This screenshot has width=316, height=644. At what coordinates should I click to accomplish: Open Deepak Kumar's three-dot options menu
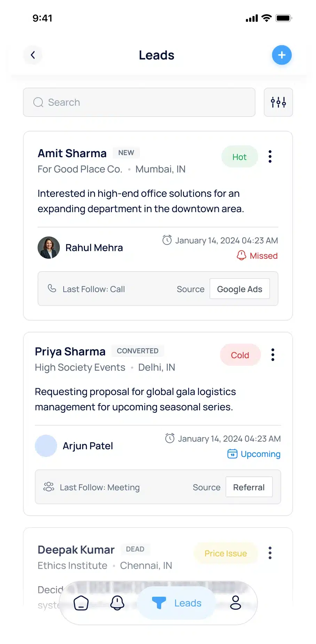[x=270, y=553]
